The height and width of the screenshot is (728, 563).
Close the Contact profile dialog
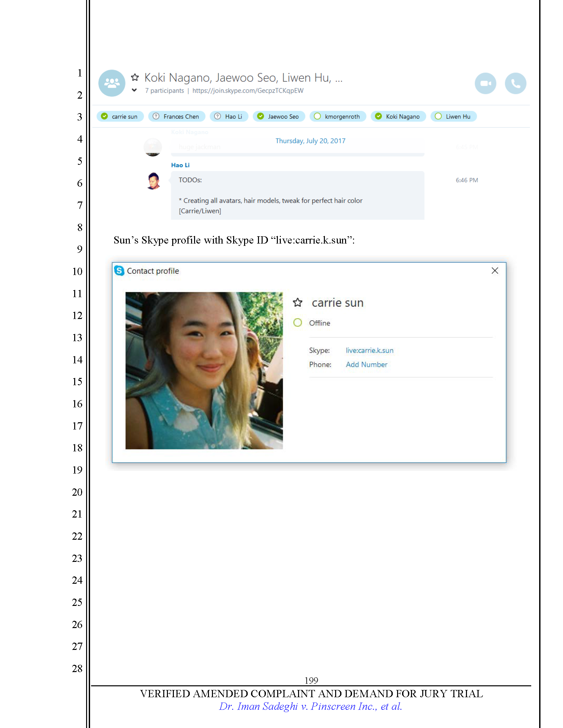pyautogui.click(x=495, y=271)
